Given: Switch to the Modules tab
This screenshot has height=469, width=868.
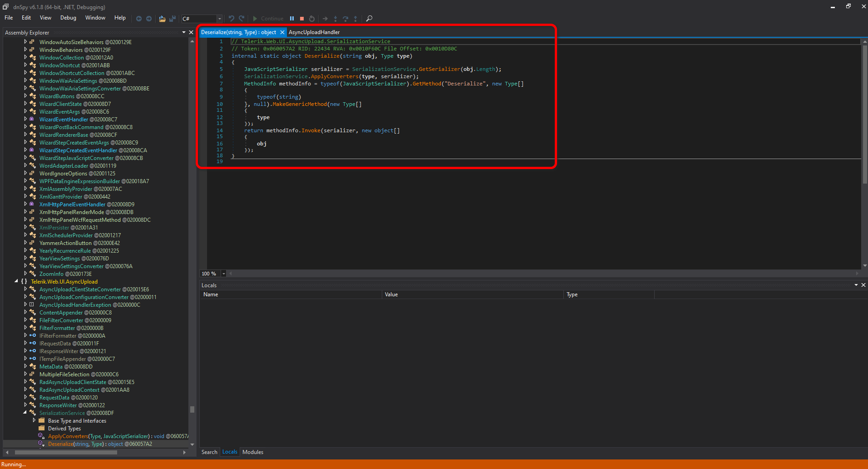Looking at the screenshot, I should click(x=253, y=452).
